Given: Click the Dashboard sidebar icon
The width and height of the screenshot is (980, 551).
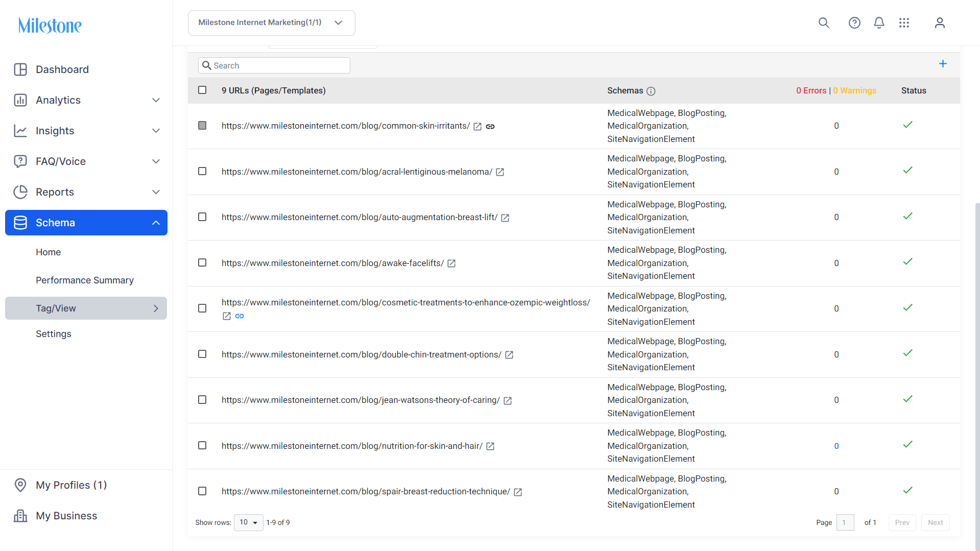Looking at the screenshot, I should point(20,69).
